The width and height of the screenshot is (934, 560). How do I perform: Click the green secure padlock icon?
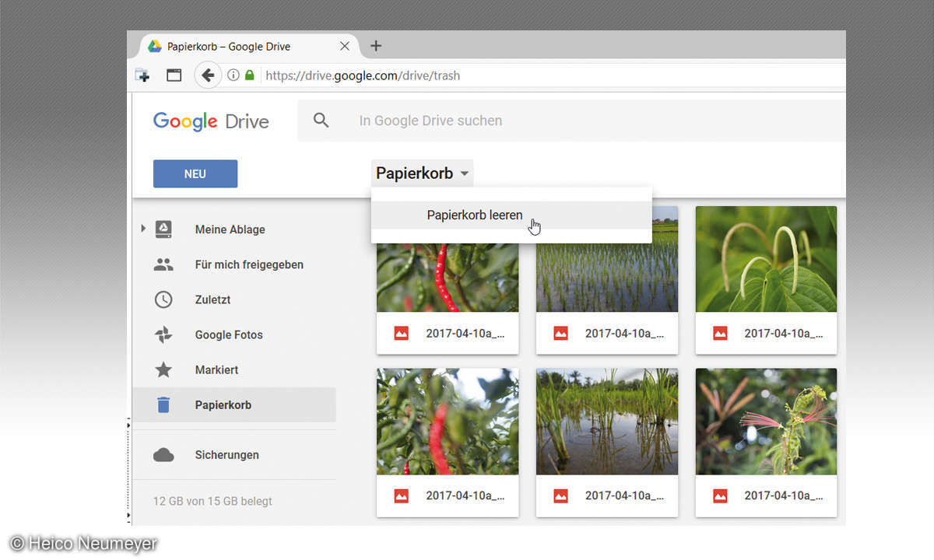coord(250,75)
